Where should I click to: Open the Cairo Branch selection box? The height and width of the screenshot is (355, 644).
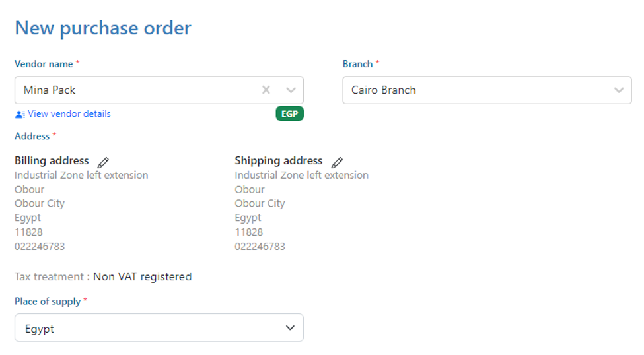476,90
